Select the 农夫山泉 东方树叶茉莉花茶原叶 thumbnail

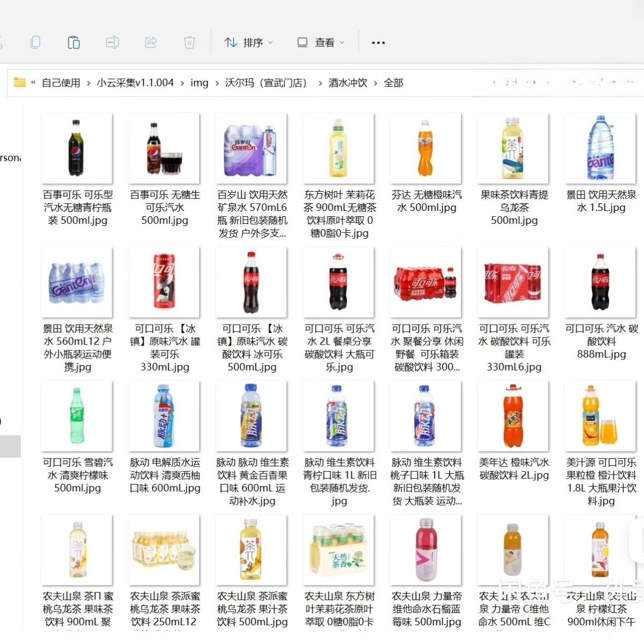pyautogui.click(x=338, y=550)
